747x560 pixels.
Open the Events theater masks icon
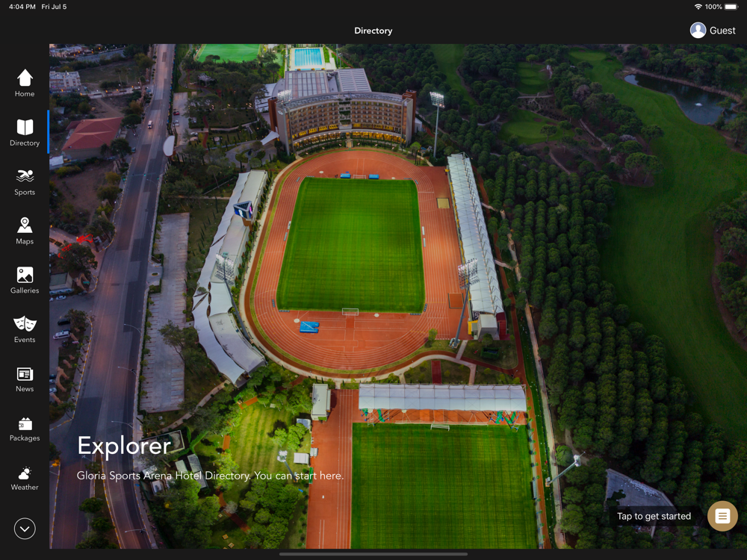[x=25, y=324]
